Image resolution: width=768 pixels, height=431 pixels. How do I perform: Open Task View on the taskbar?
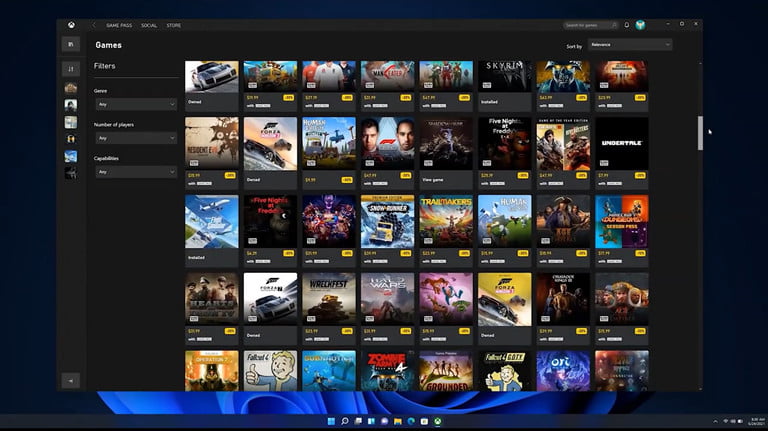coord(358,421)
